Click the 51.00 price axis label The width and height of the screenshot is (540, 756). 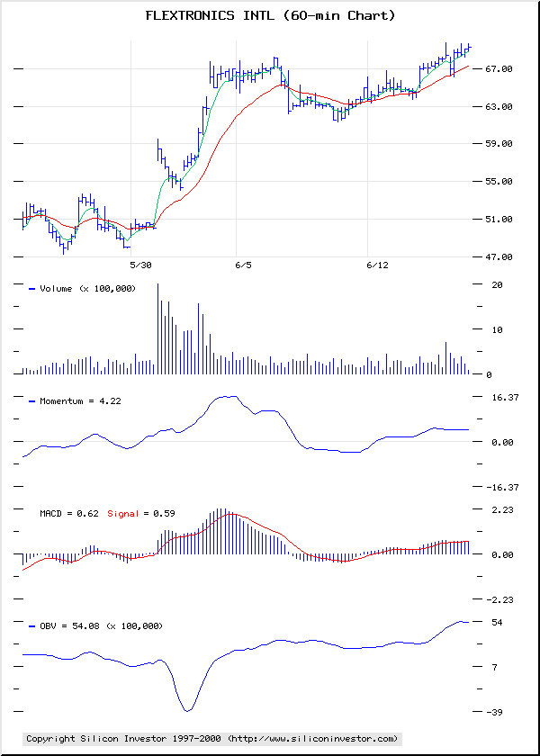[x=498, y=220]
